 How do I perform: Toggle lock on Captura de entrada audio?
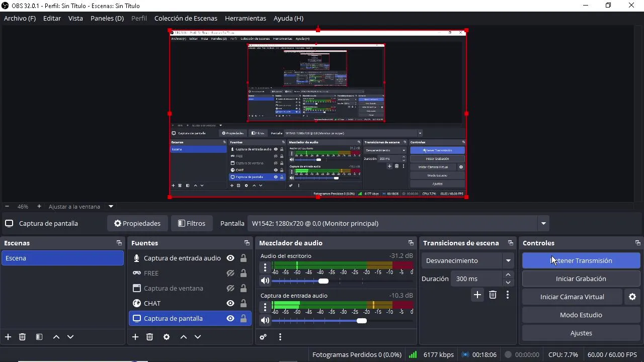[x=244, y=258]
